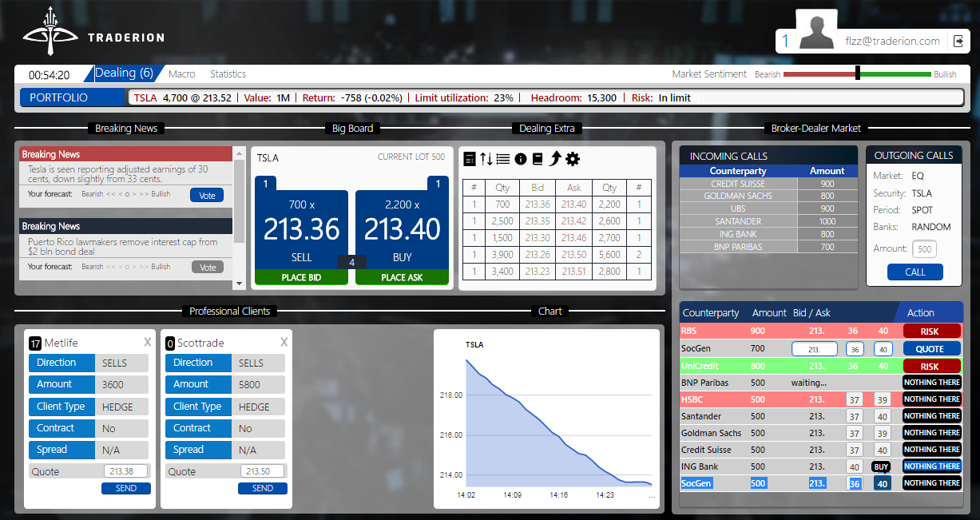Click the curved up arrow icon
Image resolution: width=980 pixels, height=520 pixels.
(x=555, y=159)
